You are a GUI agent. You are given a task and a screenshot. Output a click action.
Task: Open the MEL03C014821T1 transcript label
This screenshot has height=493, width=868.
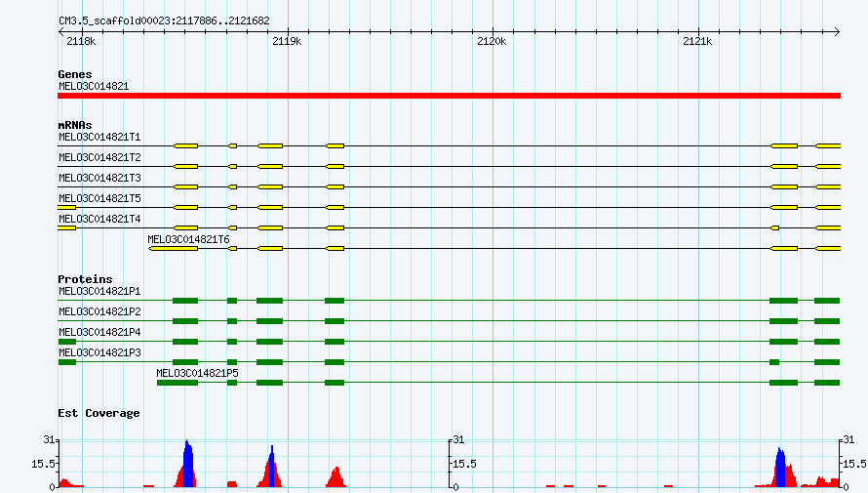point(99,137)
